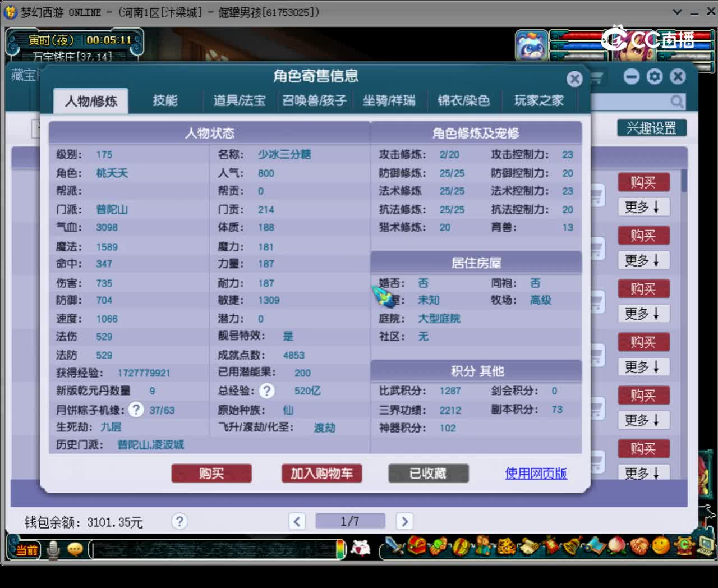Click the 门派 value 普陀山

[112, 209]
